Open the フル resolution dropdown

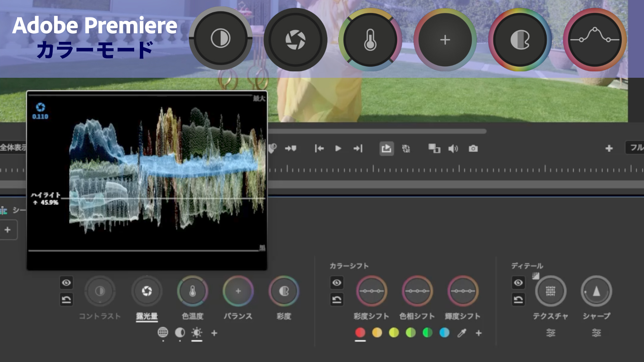(x=635, y=147)
